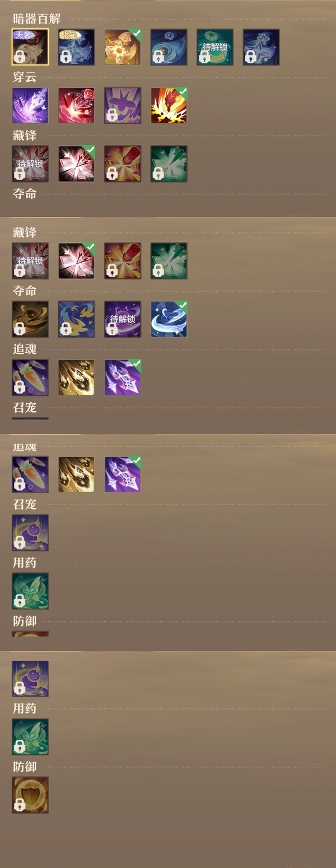Select the fully visible golden shield 防御 skin
Viewport: 336px width, 868px height.
[x=30, y=795]
